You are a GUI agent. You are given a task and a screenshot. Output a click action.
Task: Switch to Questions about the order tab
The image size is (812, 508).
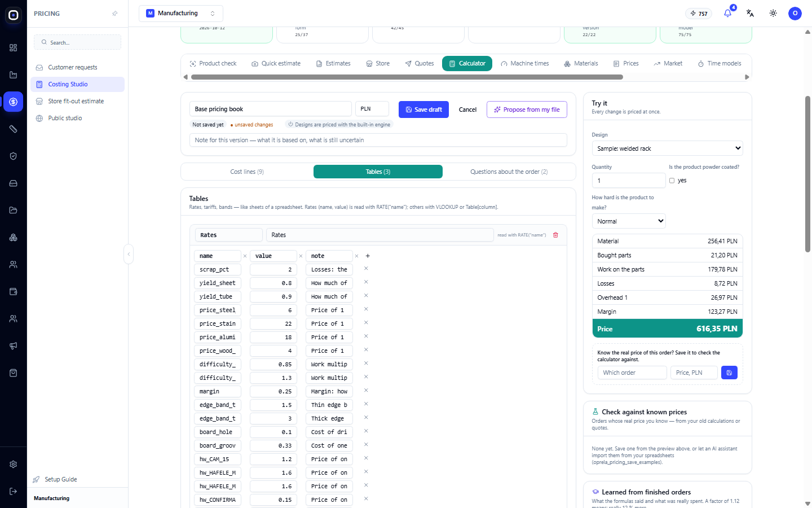[509, 172]
